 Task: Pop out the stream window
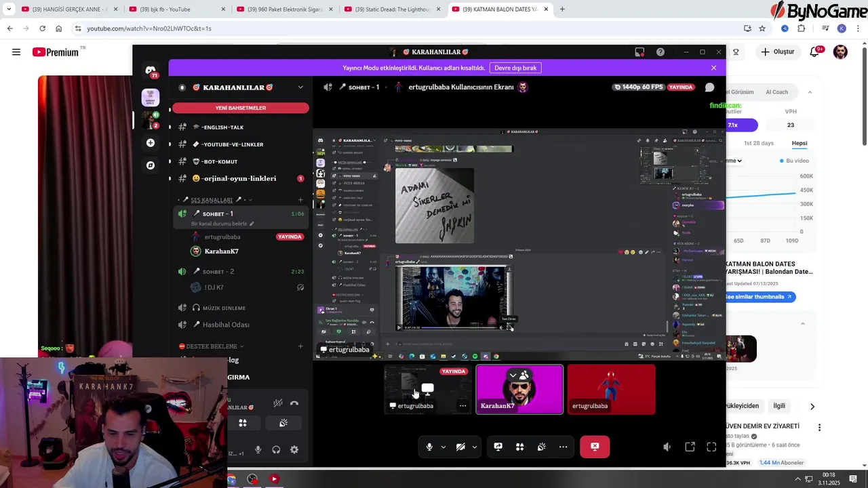click(x=690, y=447)
